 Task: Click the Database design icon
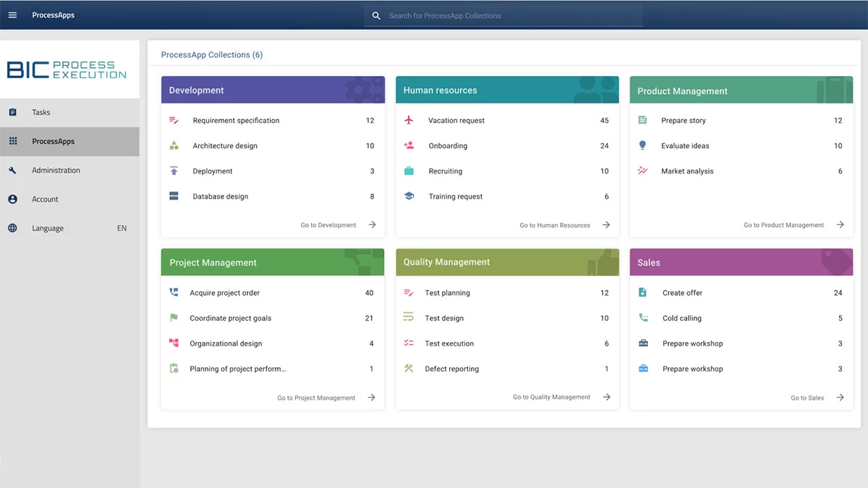pyautogui.click(x=174, y=196)
